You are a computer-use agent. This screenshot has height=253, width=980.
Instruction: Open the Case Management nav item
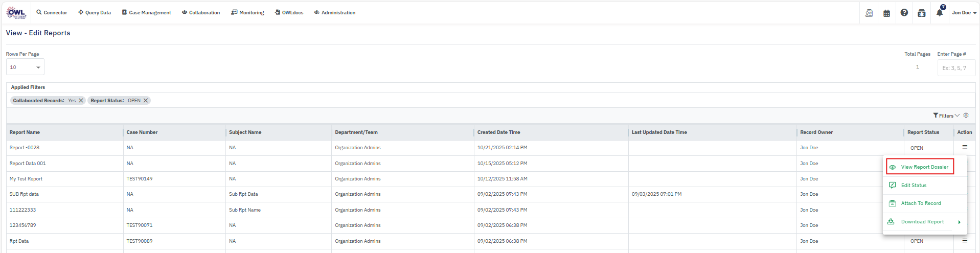click(x=146, y=13)
